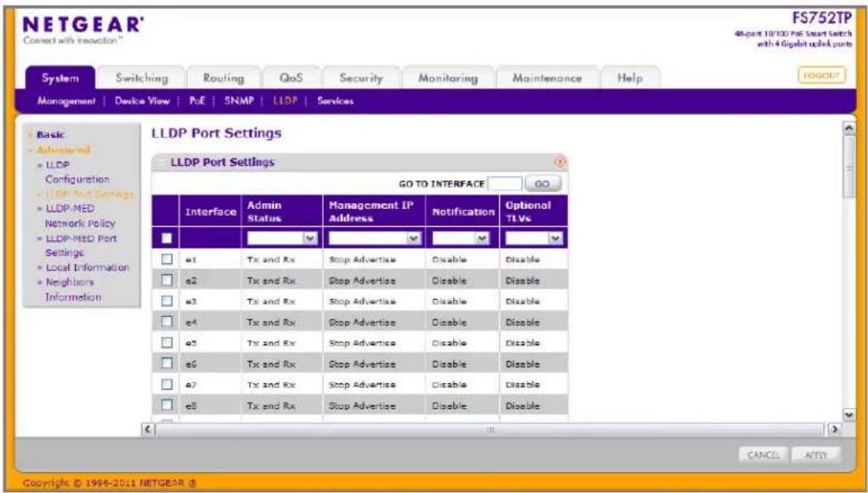Click the left arrow of horizontal scrollbar
The height and width of the screenshot is (493, 868).
(x=148, y=429)
